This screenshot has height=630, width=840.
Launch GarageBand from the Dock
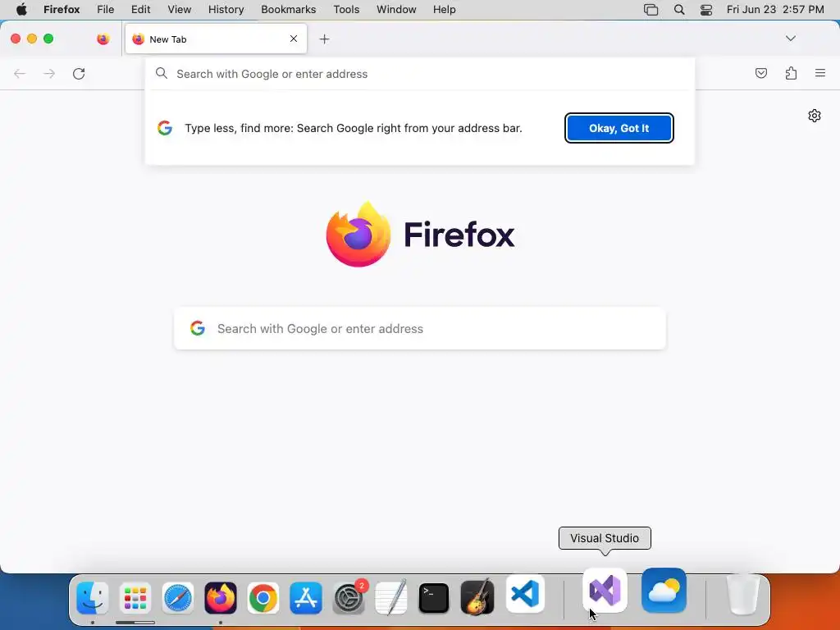click(477, 597)
